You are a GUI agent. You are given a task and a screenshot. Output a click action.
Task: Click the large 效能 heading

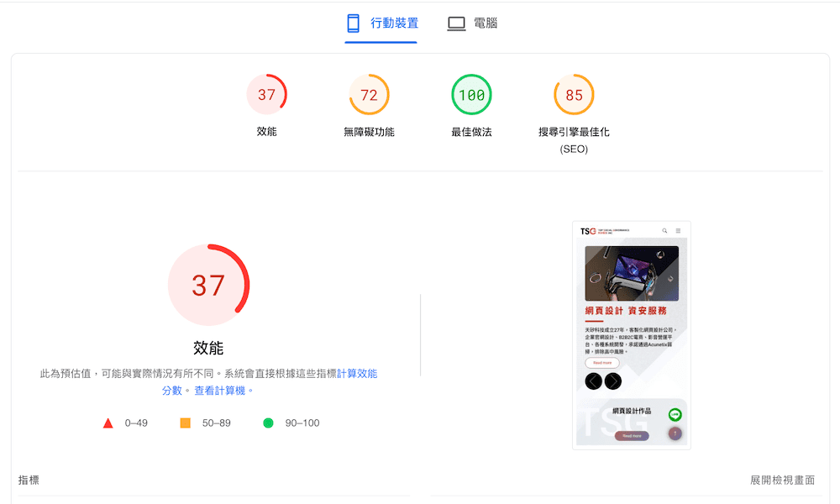coord(208,348)
